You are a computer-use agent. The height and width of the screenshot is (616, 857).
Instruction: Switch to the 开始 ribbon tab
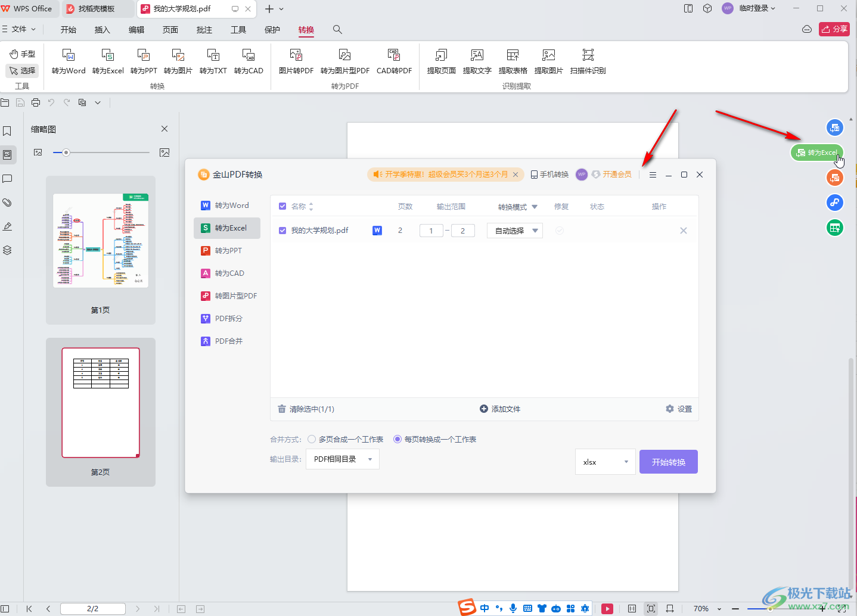tap(69, 30)
